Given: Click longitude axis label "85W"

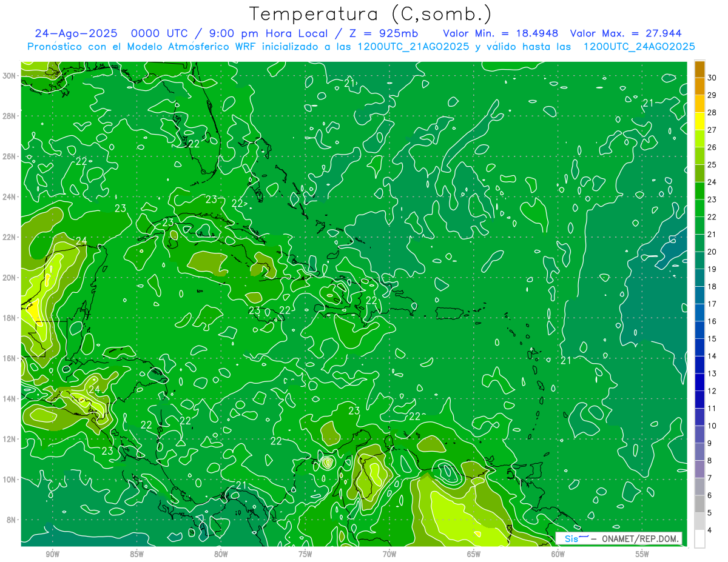Looking at the screenshot, I should (136, 554).
